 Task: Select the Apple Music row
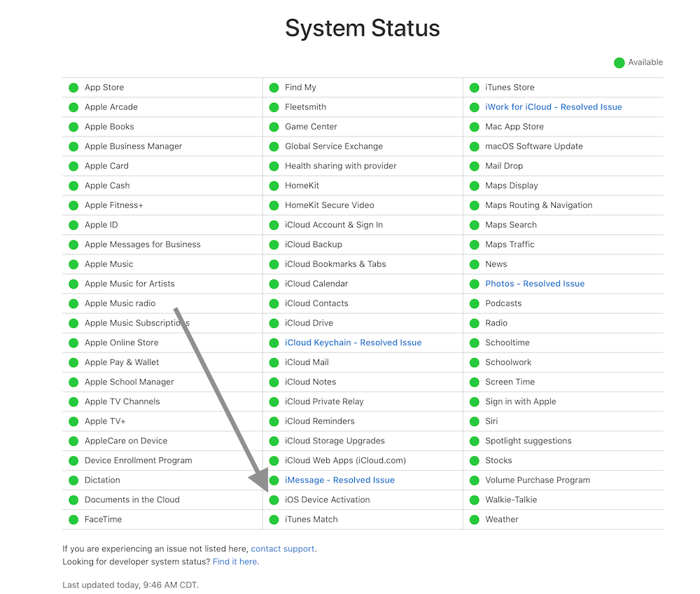tap(162, 264)
